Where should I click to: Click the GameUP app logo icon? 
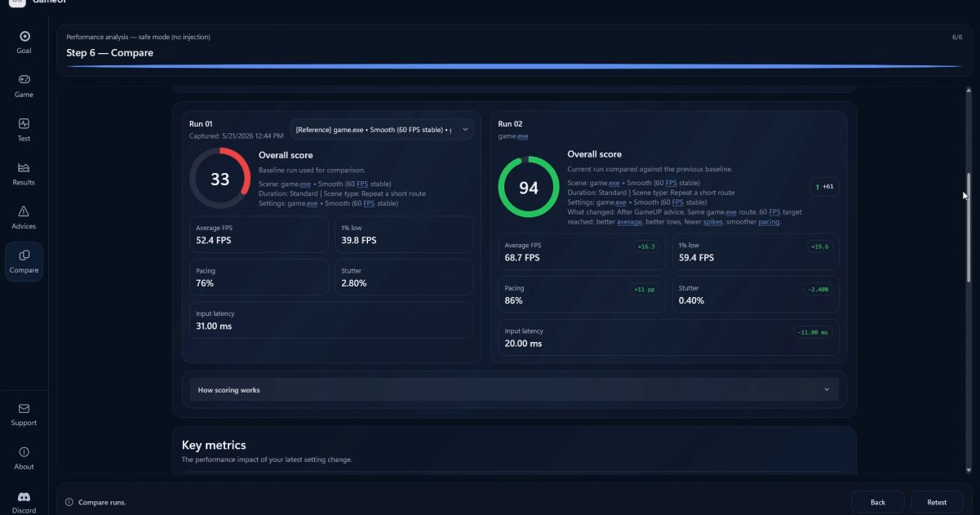[17, 2]
